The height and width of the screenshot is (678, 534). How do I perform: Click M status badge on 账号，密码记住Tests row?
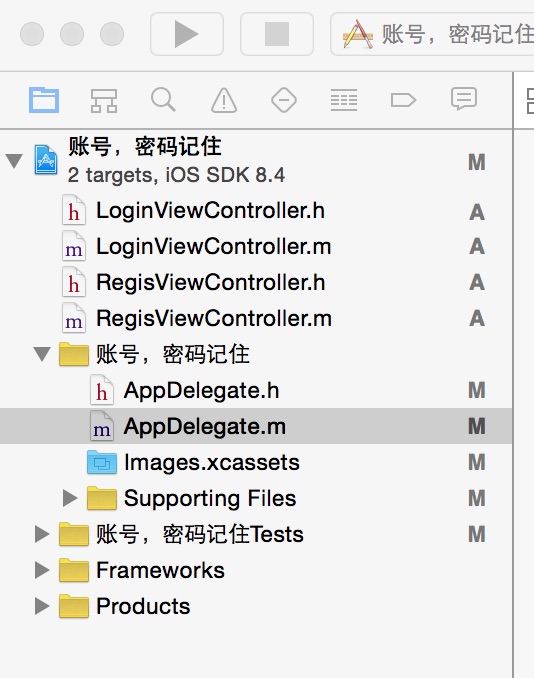tap(476, 534)
